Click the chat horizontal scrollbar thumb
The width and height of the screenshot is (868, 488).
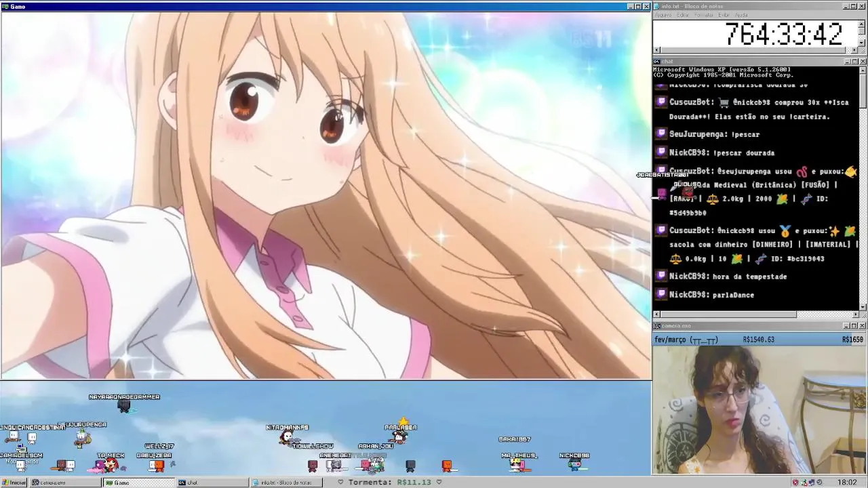click(729, 314)
